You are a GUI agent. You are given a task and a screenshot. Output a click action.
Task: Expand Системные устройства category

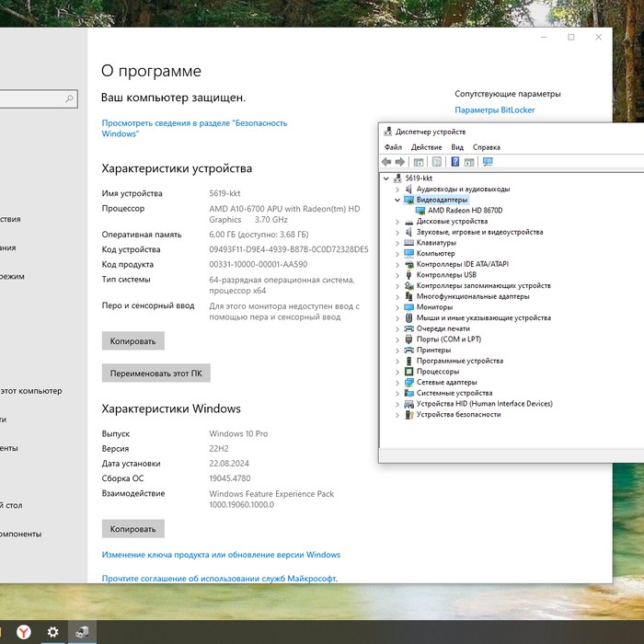(397, 394)
